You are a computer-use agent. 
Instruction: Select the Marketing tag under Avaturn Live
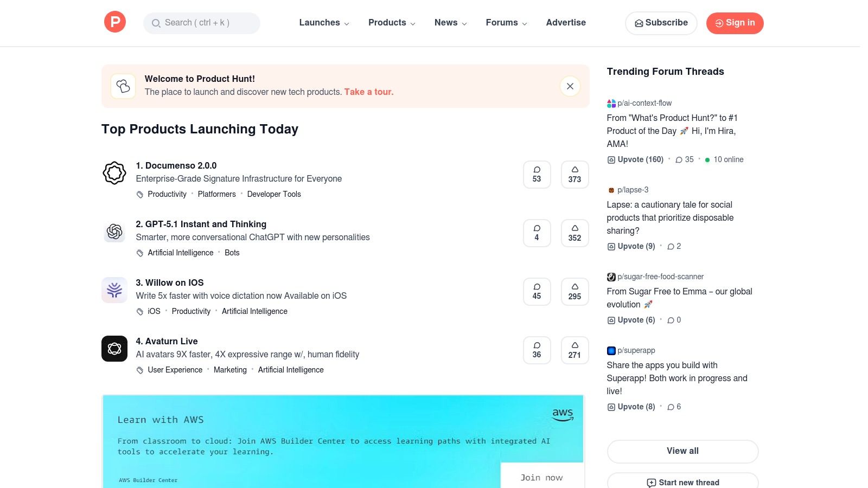[x=230, y=370]
